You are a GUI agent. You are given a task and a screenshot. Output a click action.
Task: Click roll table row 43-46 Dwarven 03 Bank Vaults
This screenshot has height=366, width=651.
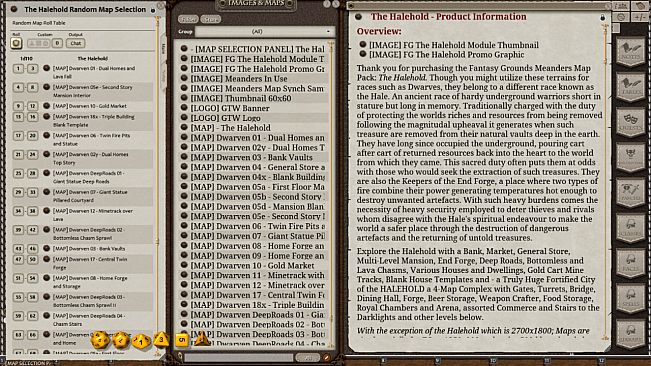[x=82, y=248]
